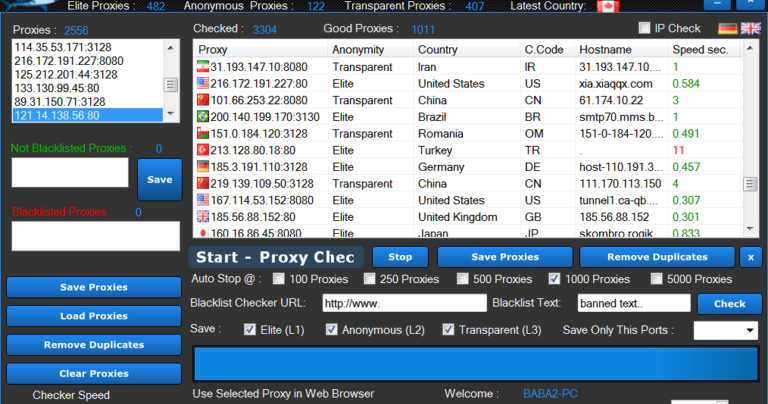Click Save next to Not Blacklisted Proxies
Screen dimensions: 768x404
click(160, 179)
